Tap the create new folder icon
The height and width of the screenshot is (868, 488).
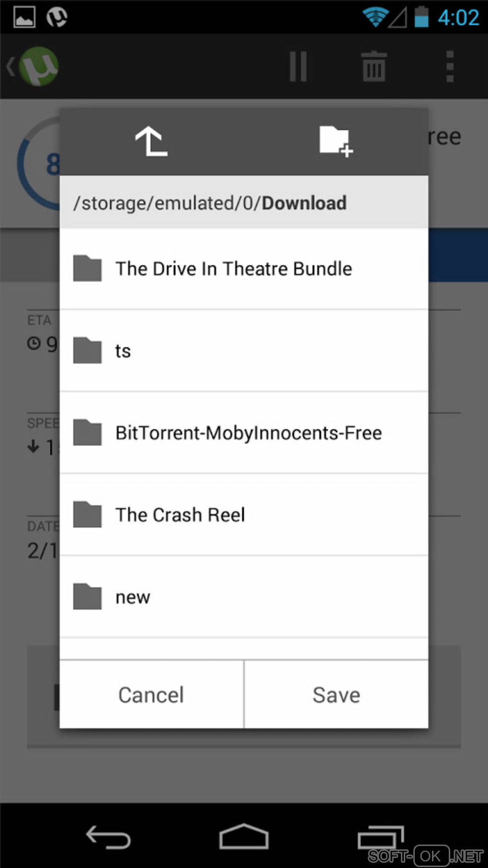point(335,142)
